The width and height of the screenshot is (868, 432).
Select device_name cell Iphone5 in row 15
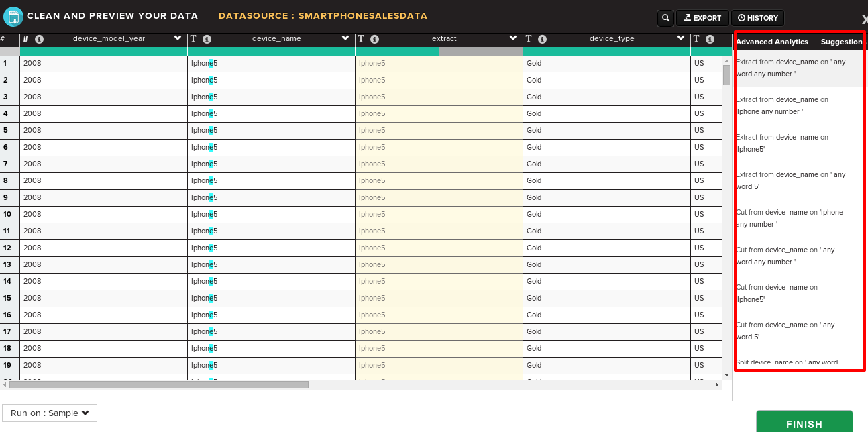pyautogui.click(x=272, y=298)
